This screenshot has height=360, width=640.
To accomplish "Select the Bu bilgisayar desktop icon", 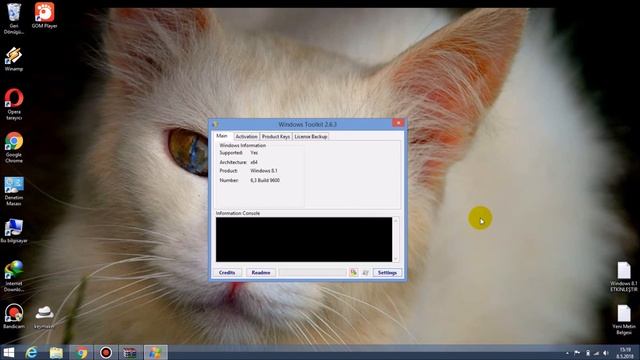I will point(14,231).
